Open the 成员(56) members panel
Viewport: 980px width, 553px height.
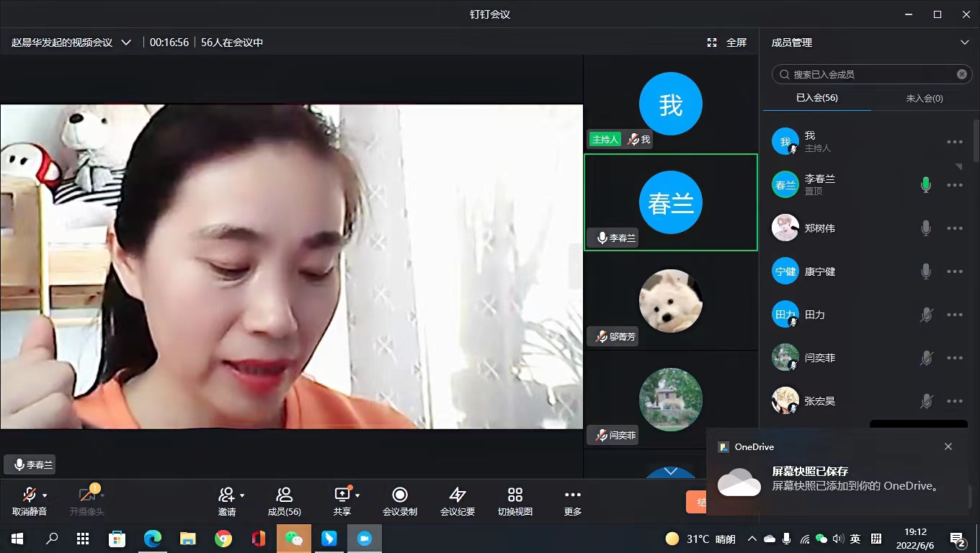click(x=284, y=495)
